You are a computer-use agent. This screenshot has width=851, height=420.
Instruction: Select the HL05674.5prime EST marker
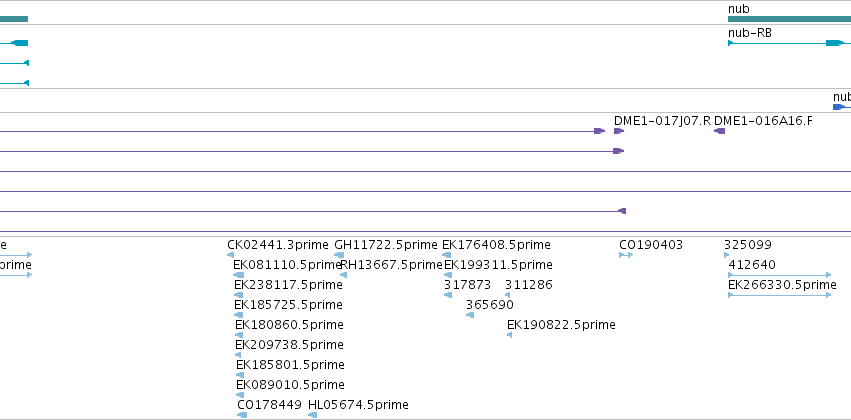(x=312, y=415)
